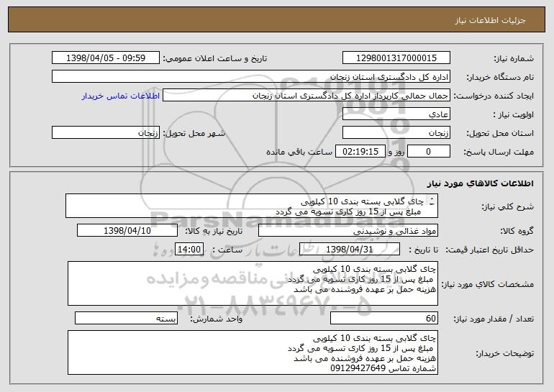The width and height of the screenshot is (554, 392).
Task: Select the priority field showing عادي
Action: coord(396,114)
